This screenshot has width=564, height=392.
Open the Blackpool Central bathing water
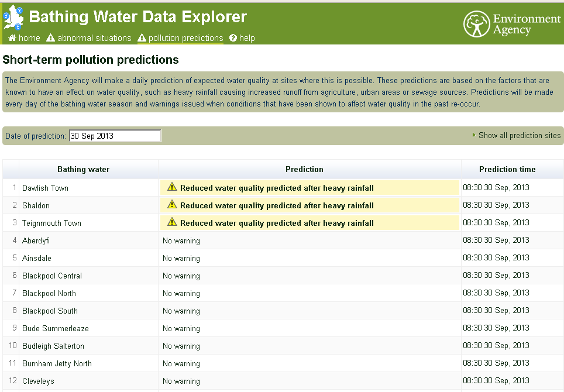(x=52, y=276)
